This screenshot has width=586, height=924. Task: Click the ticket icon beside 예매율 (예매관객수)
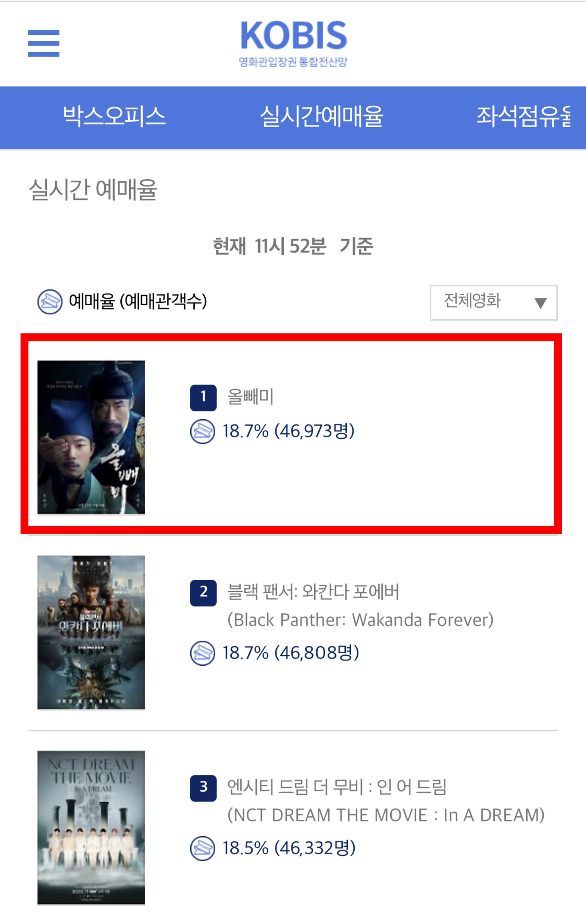(x=50, y=302)
